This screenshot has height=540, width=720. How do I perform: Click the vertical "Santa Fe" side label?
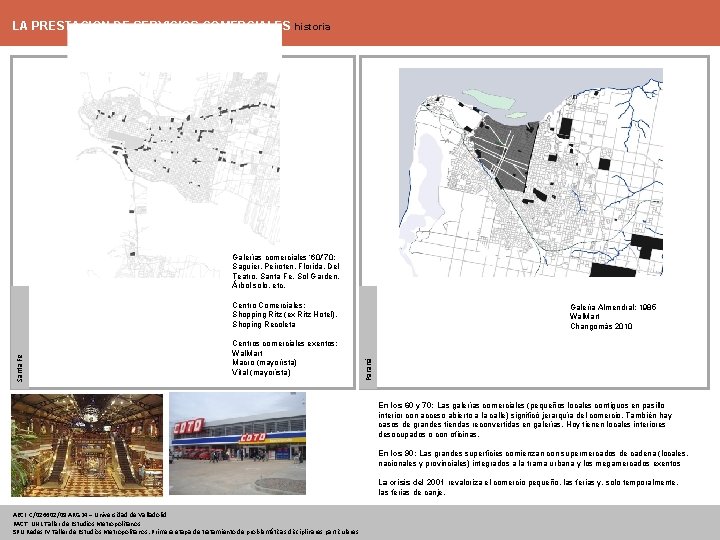click(x=19, y=368)
